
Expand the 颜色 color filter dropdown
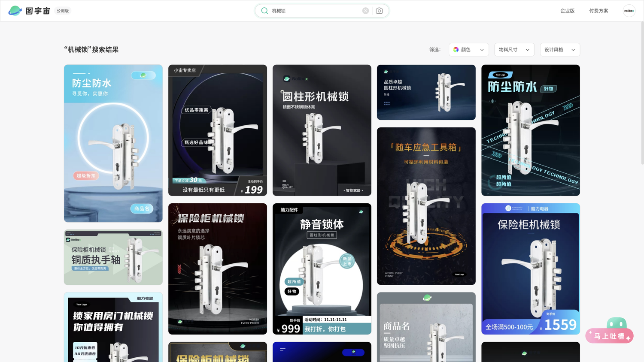pyautogui.click(x=469, y=50)
